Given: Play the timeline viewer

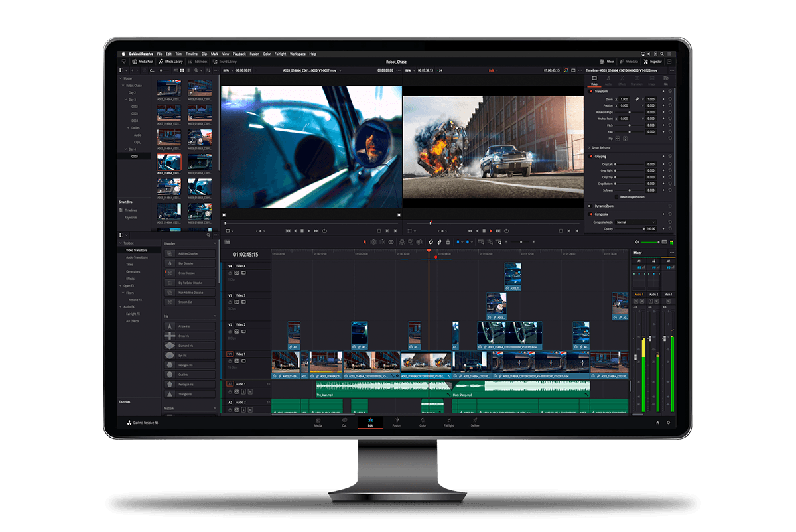Looking at the screenshot, I should click(491, 230).
